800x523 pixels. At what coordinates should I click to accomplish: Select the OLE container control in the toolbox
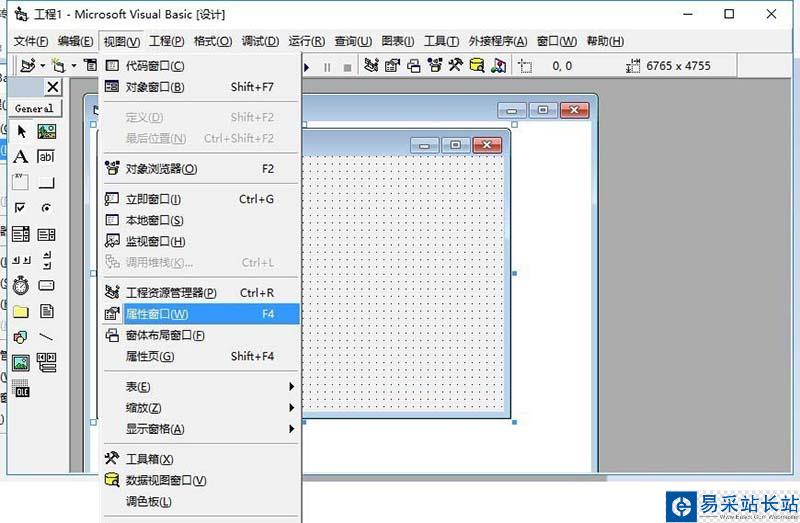pos(21,388)
